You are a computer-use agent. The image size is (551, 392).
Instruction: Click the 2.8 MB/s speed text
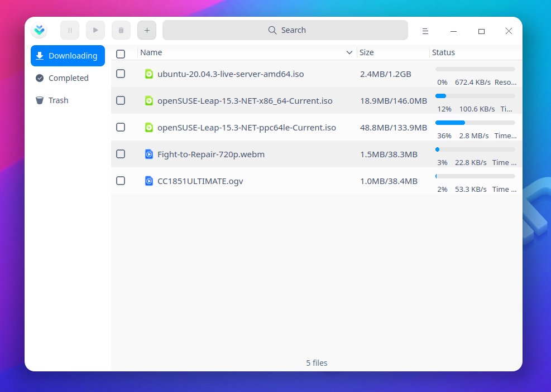click(x=474, y=136)
